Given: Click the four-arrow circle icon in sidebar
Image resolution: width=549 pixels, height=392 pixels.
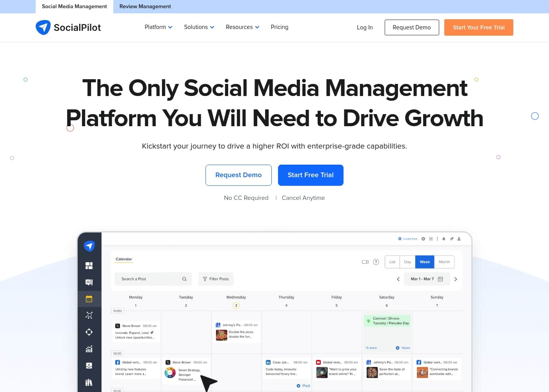Looking at the screenshot, I should click(x=89, y=332).
